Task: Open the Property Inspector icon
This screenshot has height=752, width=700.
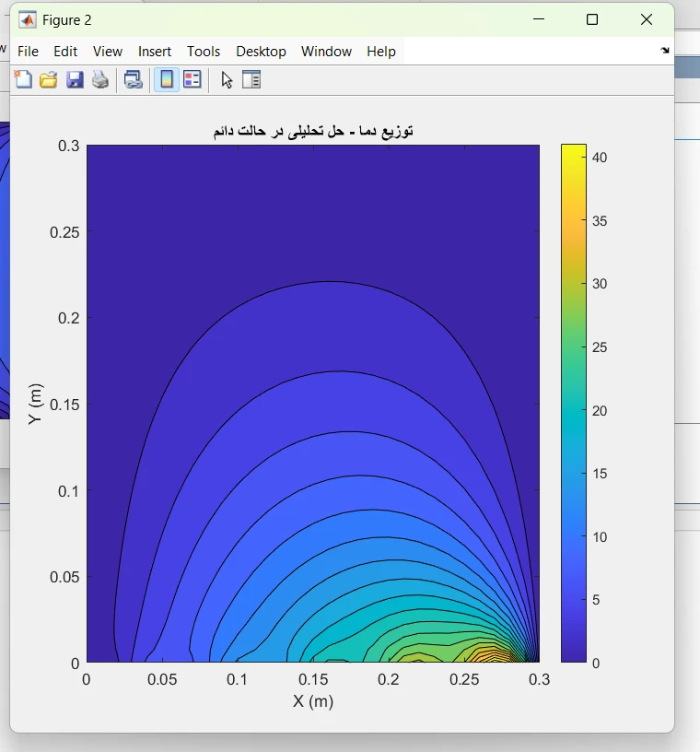Action: [251, 80]
